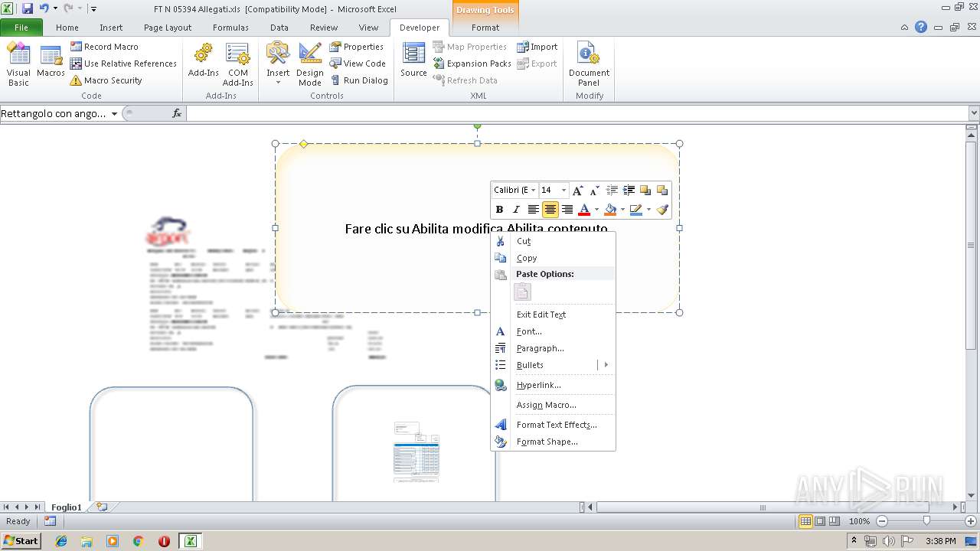This screenshot has width=980, height=551.
Task: Click View Code
Action: (358, 64)
